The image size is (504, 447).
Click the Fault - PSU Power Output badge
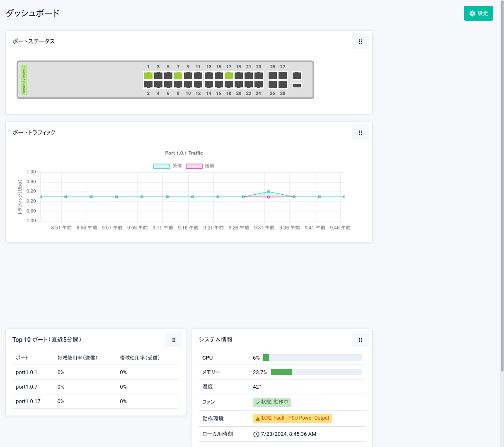[292, 418]
